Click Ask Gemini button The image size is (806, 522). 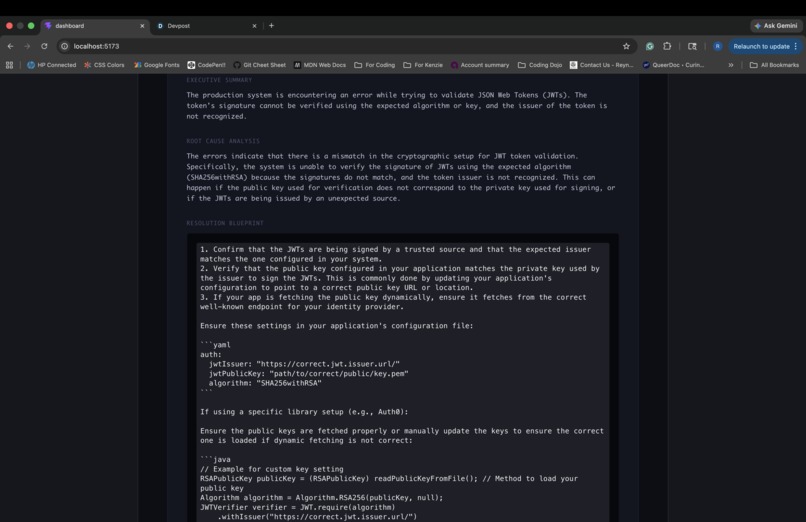point(776,26)
